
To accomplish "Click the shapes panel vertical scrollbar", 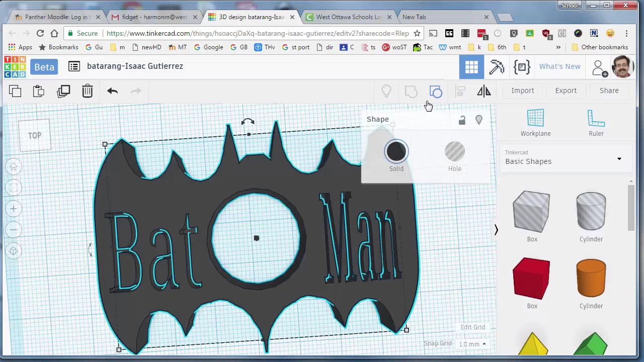I will [x=631, y=208].
